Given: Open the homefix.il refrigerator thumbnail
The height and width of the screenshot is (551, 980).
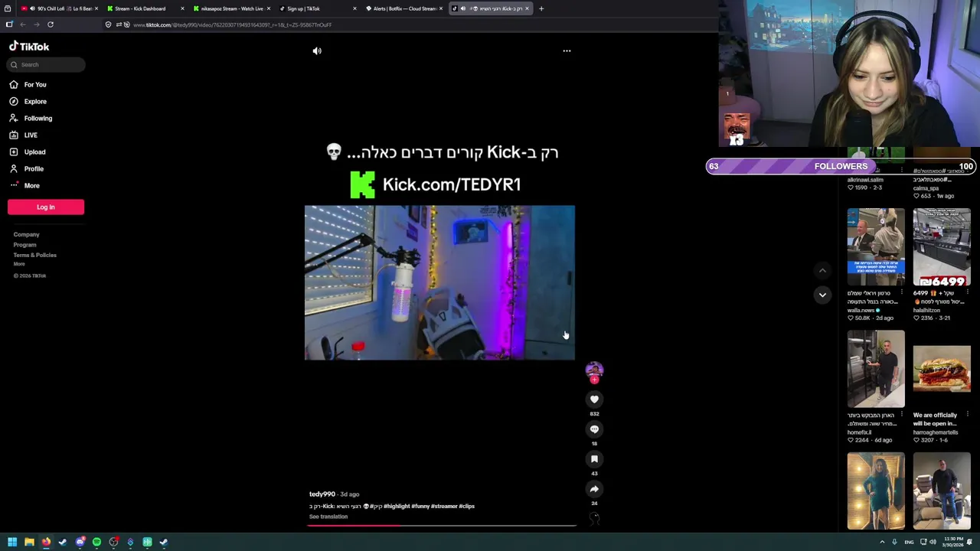Looking at the screenshot, I should click(876, 369).
